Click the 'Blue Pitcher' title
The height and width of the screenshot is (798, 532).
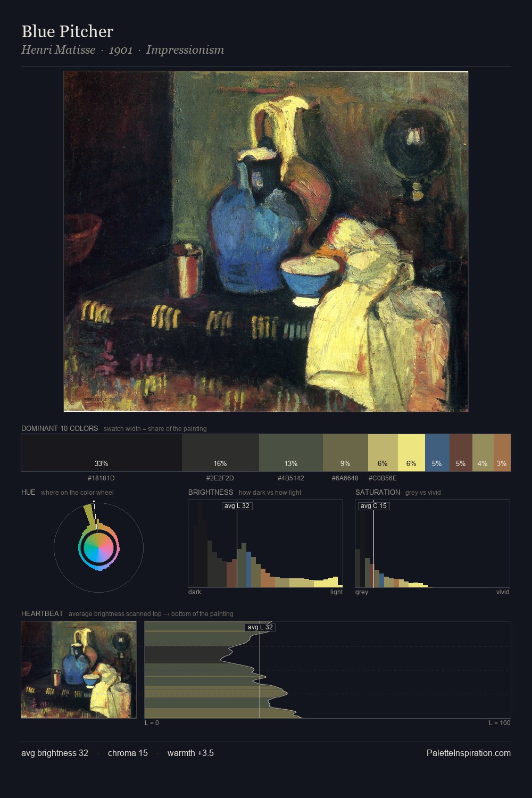[x=67, y=31]
